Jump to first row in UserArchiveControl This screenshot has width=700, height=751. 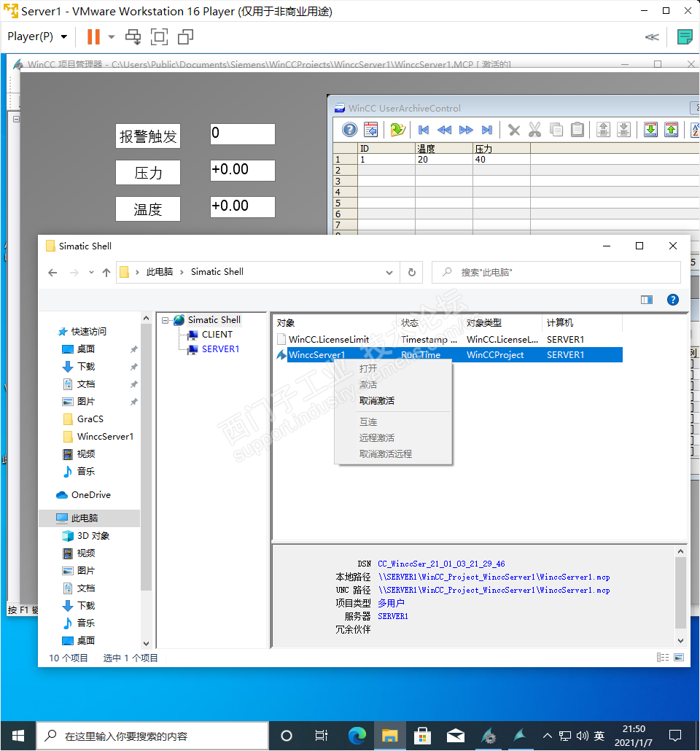(x=424, y=130)
